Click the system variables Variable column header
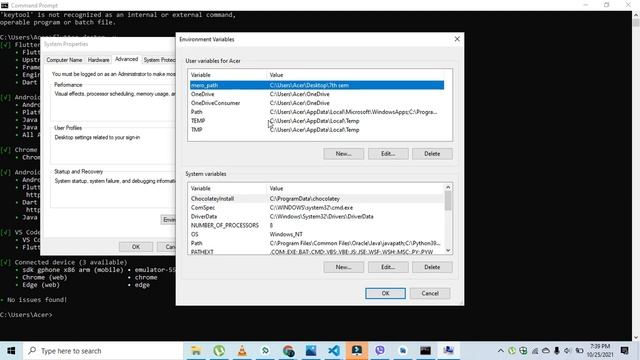 [x=227, y=189]
